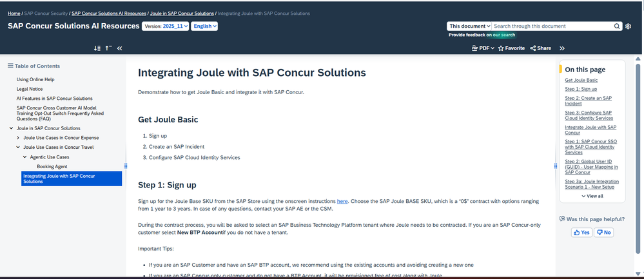Image resolution: width=644 pixels, height=279 pixels.
Task: Open the English language dropdown
Action: point(204,26)
